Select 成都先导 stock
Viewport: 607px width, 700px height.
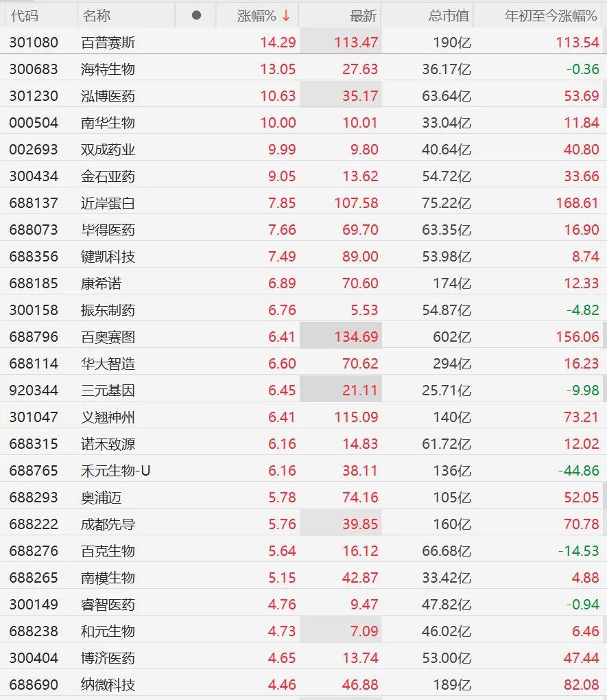click(x=108, y=524)
